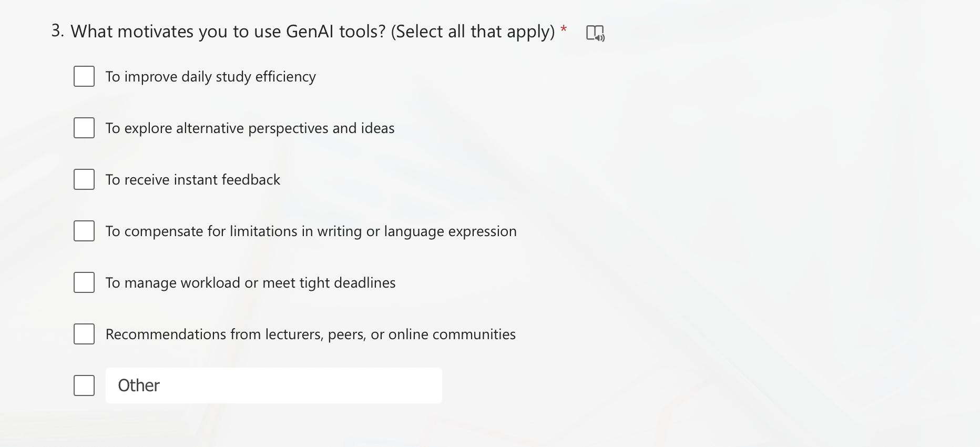The height and width of the screenshot is (447, 980).
Task: Click label 'To compensate for limitations in writing'
Action: tap(311, 231)
